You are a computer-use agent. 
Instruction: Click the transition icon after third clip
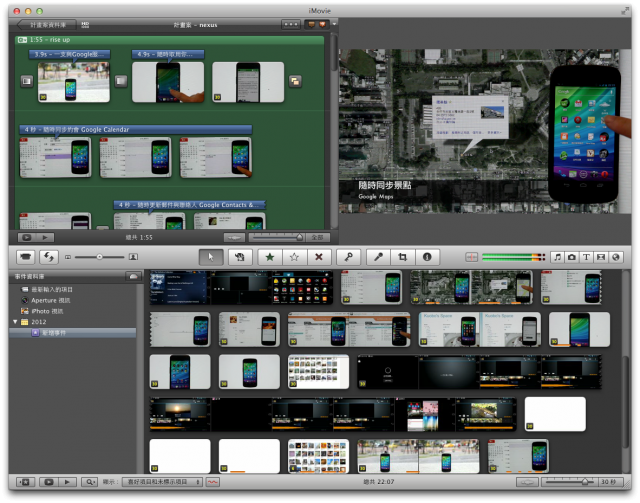295,81
